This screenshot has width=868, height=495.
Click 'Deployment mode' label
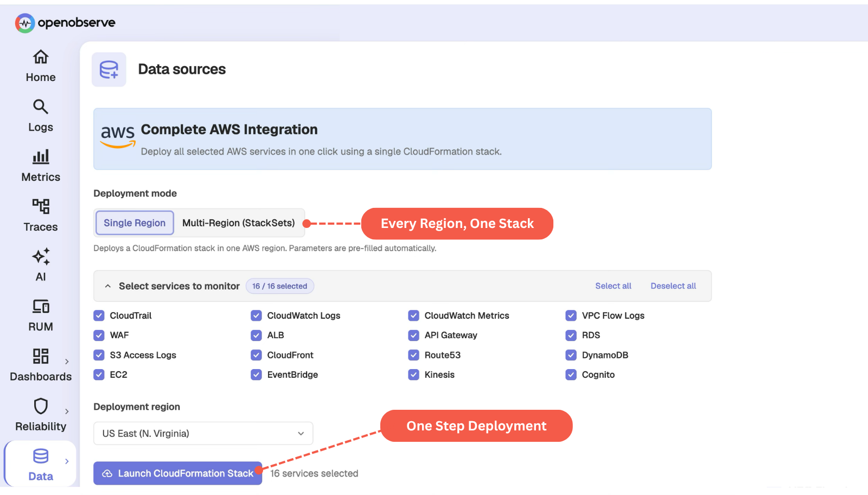click(135, 193)
